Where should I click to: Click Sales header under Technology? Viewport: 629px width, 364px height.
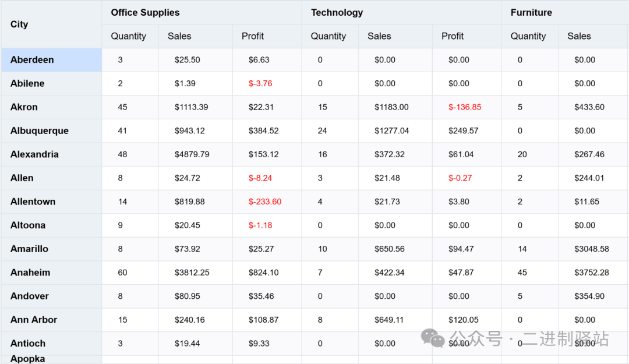pyautogui.click(x=379, y=36)
